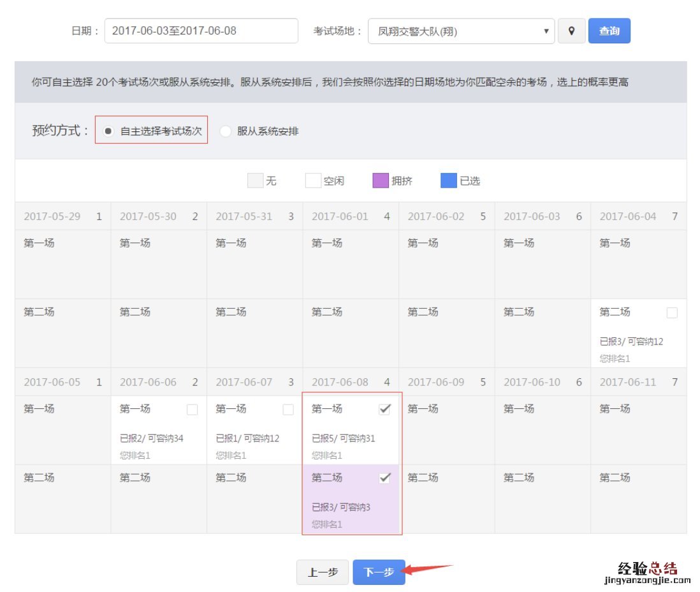Screen dimensions: 700x592
Task: Check the 2017-06-07 第一场 checkbox
Action: (x=288, y=410)
